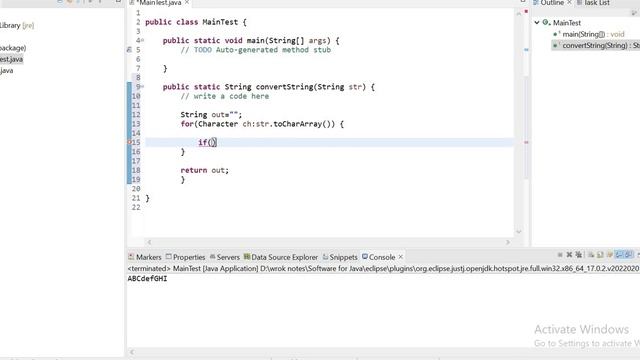Screen dimensions: 640x360
Task: Click line number 20 in the gutter
Action: pos(136,189)
